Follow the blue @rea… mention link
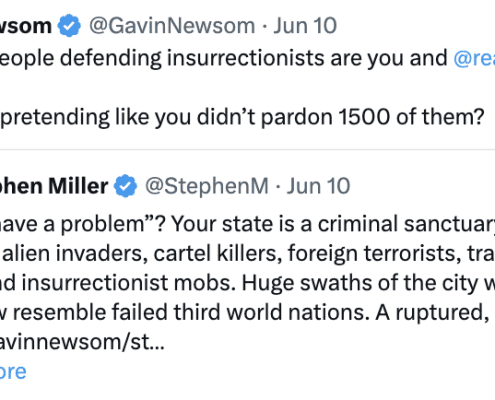The width and height of the screenshot is (495, 400). tap(474, 58)
